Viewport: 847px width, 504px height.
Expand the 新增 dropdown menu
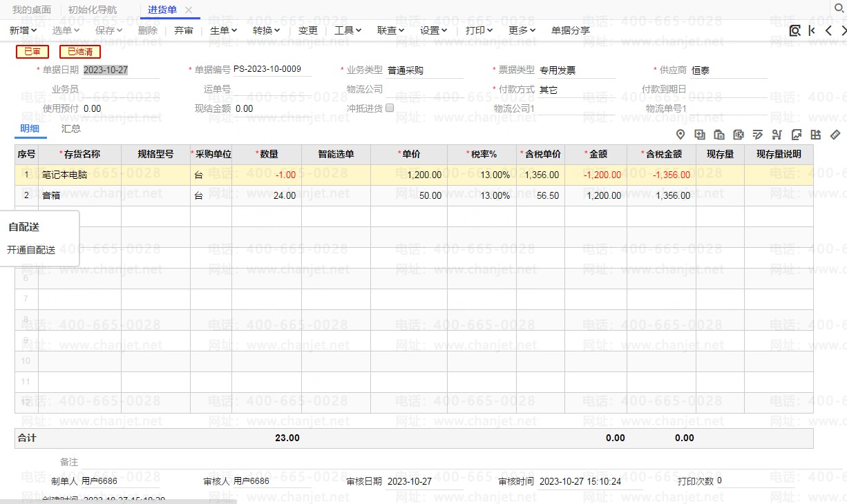23,30
